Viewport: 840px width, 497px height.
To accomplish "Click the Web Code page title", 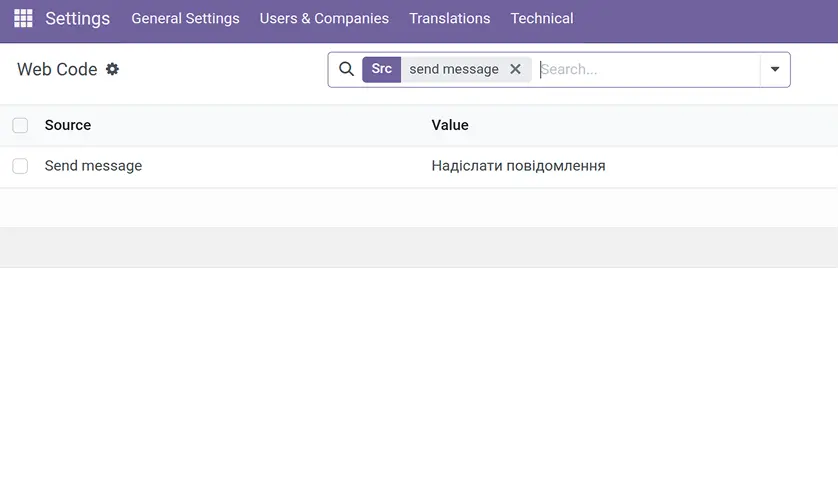I will click(57, 69).
